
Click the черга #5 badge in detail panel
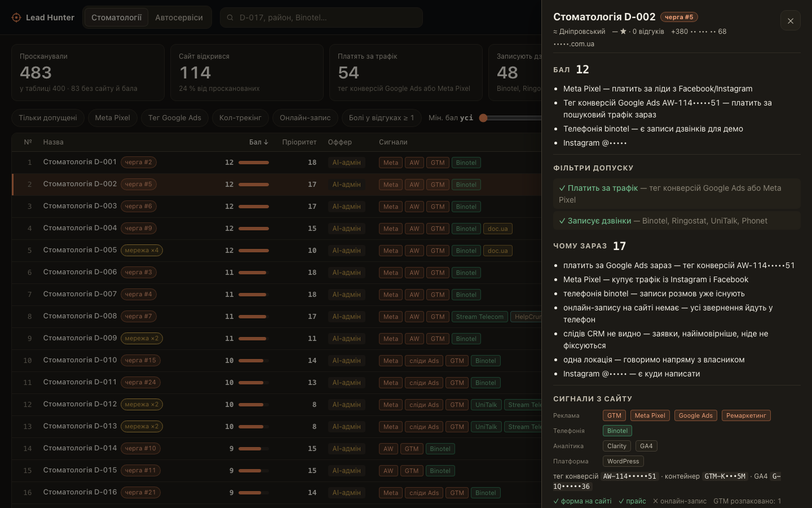coord(679,17)
